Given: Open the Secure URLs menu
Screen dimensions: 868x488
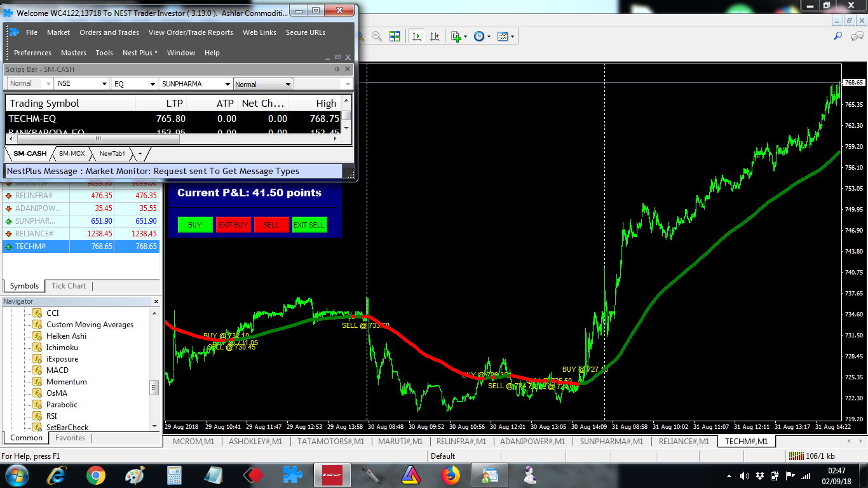Looking at the screenshot, I should pos(306,32).
